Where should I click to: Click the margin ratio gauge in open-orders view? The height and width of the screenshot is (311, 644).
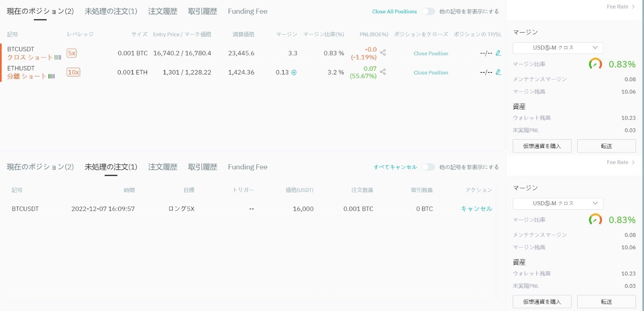coord(595,220)
